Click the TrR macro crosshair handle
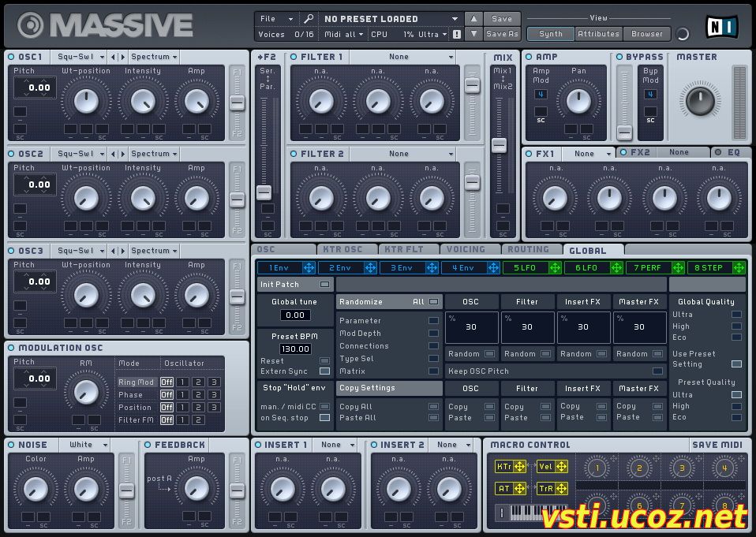The width and height of the screenshot is (756, 537). coord(561,488)
